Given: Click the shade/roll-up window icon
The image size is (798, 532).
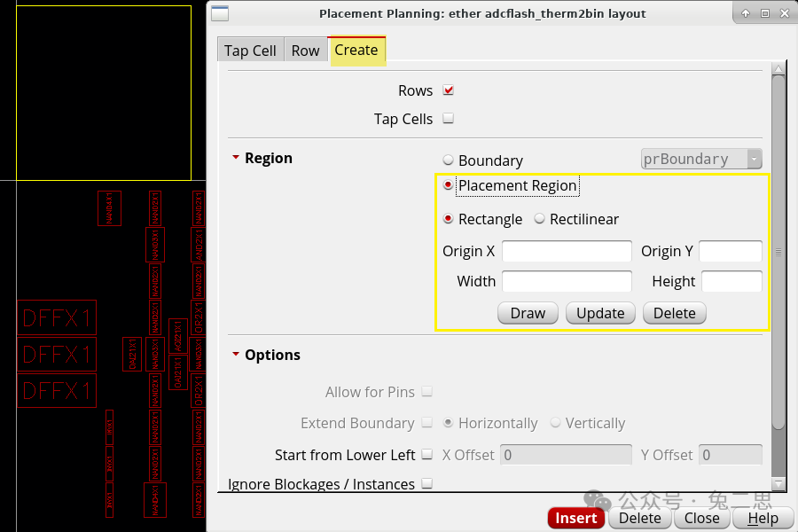Looking at the screenshot, I should pos(746,13).
